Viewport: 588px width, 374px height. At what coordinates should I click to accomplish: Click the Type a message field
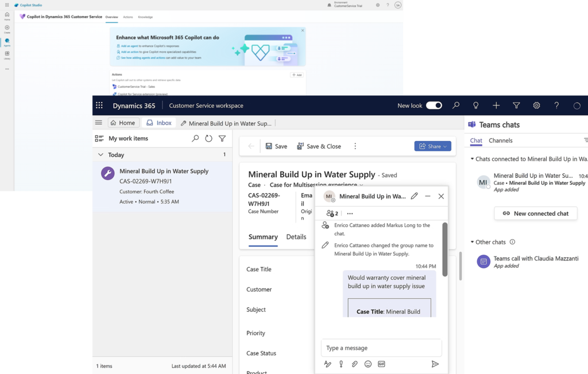click(381, 348)
